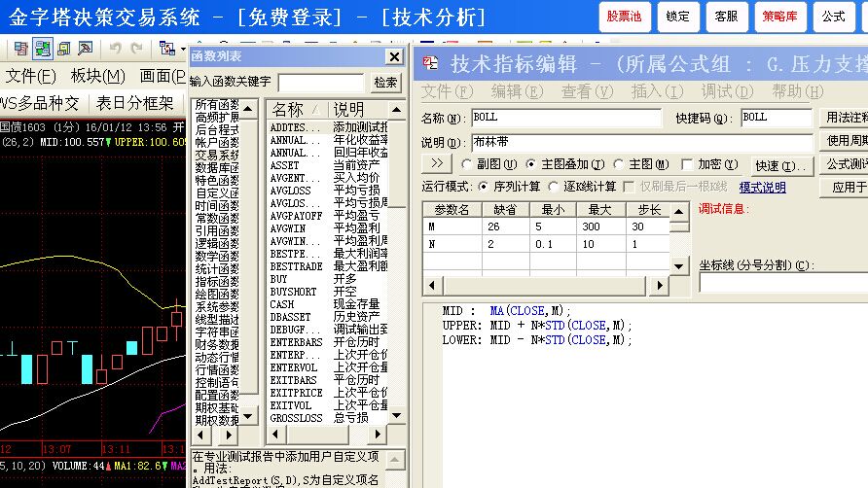Toggle 仅刷最后一根K线 checkbox
868x488 pixels.
click(629, 187)
